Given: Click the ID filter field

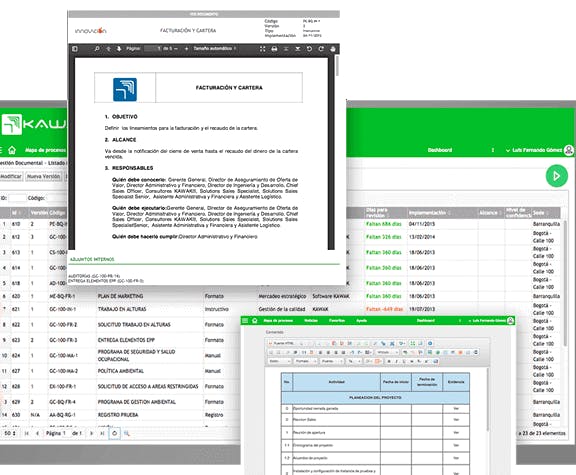Looking at the screenshot, I should click(17, 198).
